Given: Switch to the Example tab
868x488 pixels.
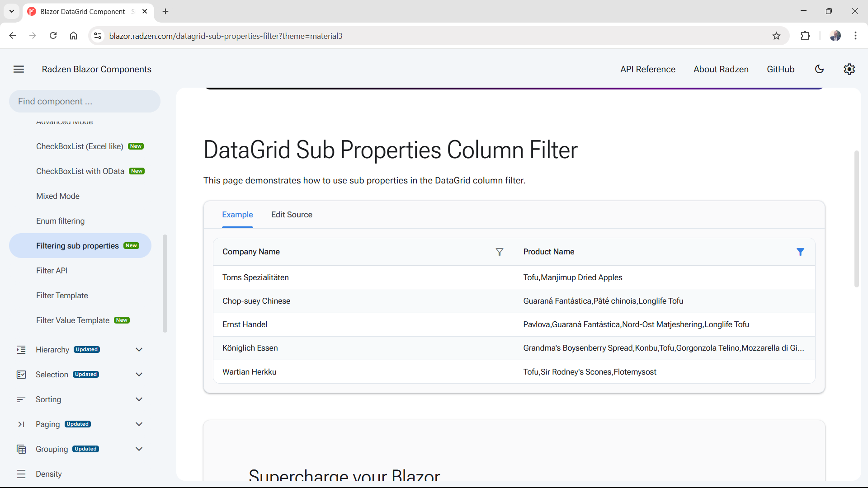Looking at the screenshot, I should 237,215.
